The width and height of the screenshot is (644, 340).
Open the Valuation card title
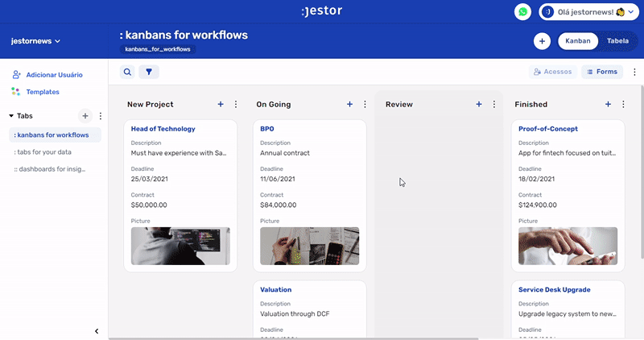275,289
